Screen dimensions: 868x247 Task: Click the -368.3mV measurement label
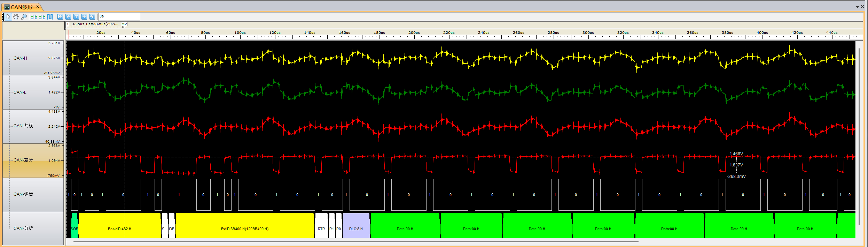[736, 177]
